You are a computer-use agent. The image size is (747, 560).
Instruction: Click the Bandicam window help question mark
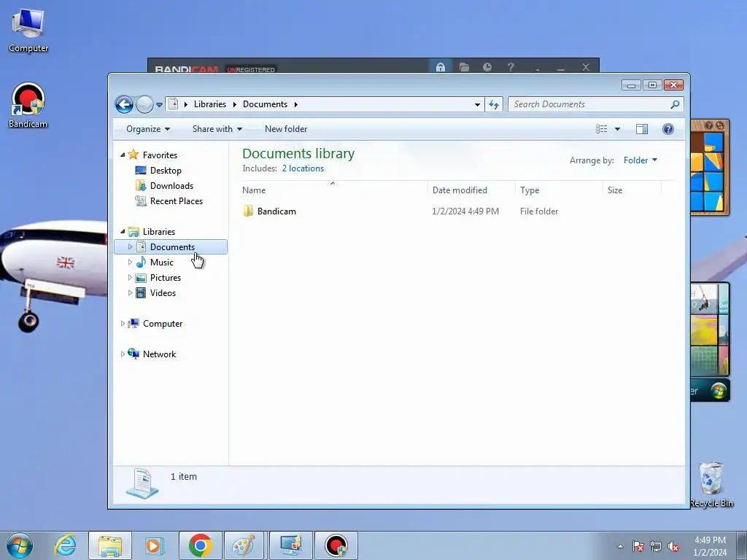pos(511,67)
